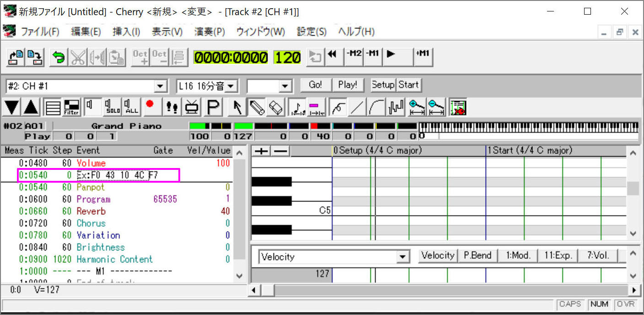Click the piano roll plus zoom button
The width and height of the screenshot is (644, 315).
261,151
